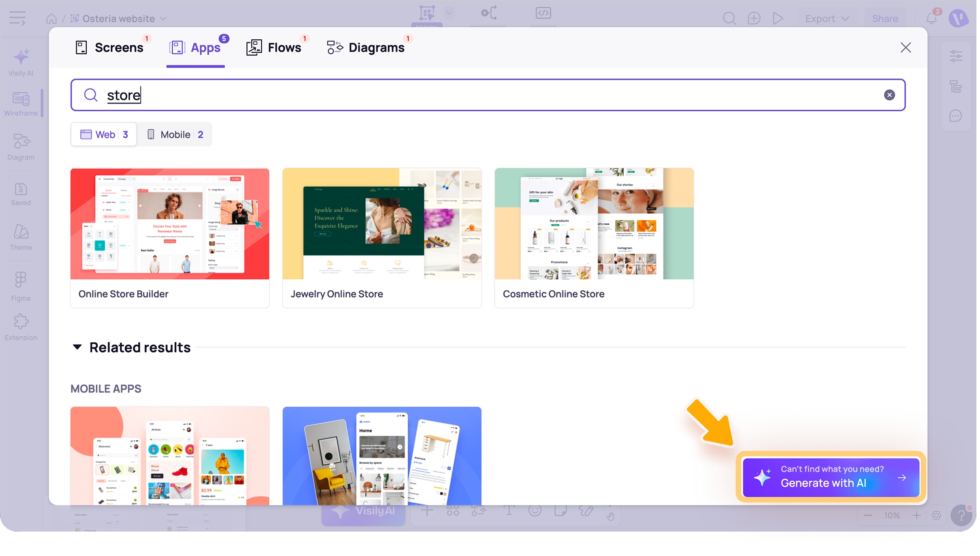980x556 pixels.
Task: Open the help question mark button
Action: 961,516
